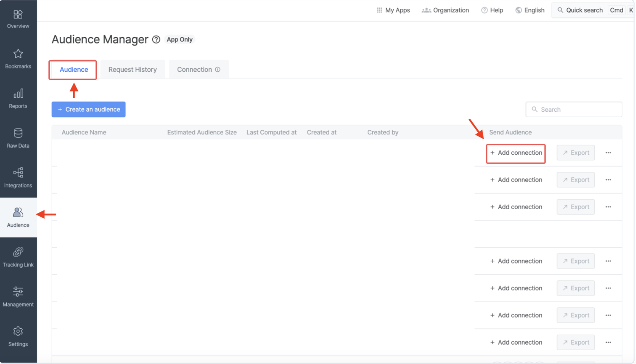Screen dimensions: 636x364
Task: Open Help in the top bar
Action: coord(492,10)
